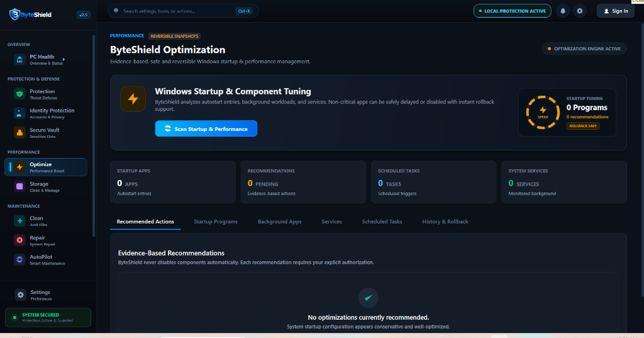Select Identity Protection person icon

pos(19,113)
